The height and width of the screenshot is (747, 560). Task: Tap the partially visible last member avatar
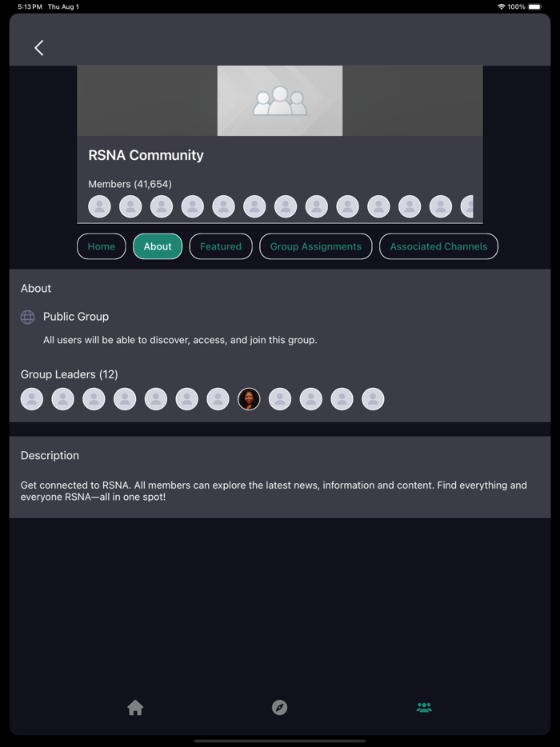pos(469,206)
